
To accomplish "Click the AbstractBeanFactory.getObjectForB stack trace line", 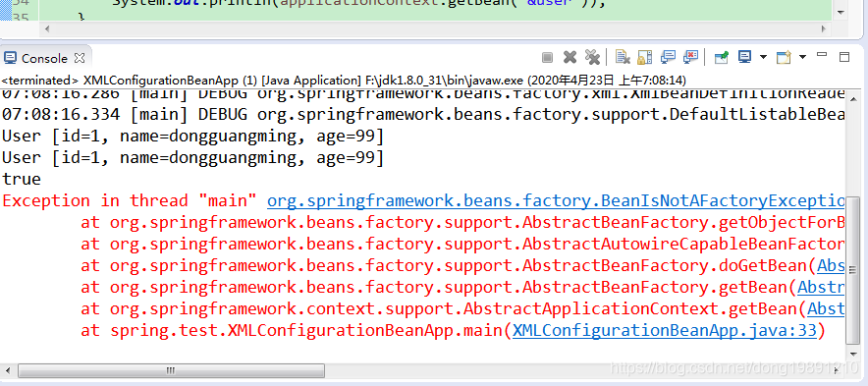I will point(462,223).
